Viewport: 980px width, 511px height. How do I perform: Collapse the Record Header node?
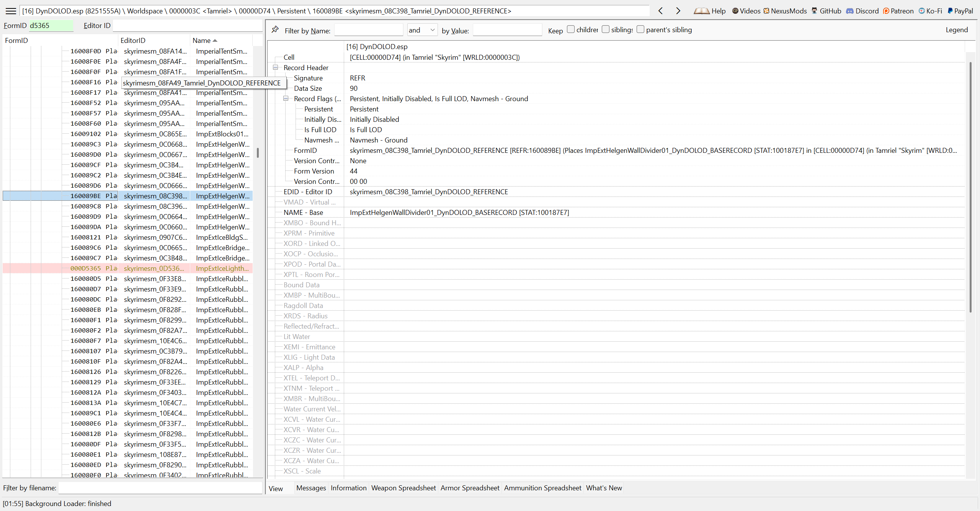[x=275, y=67]
